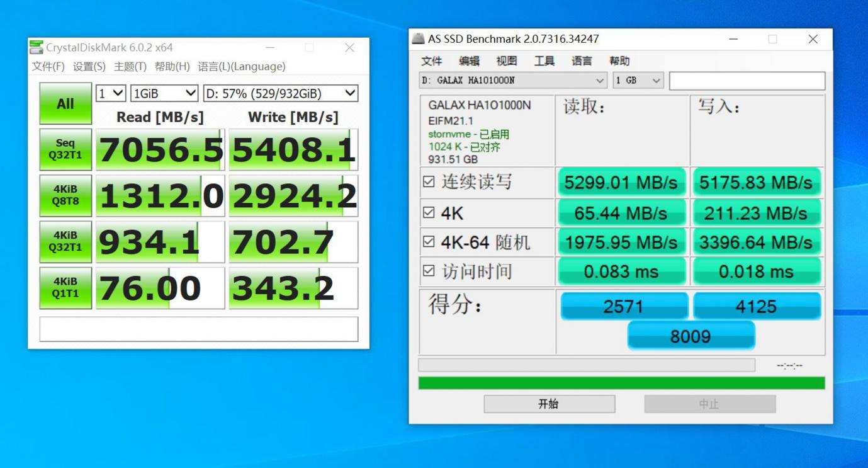Click the 702.7 write result
The height and width of the screenshot is (468, 868).
(x=293, y=242)
